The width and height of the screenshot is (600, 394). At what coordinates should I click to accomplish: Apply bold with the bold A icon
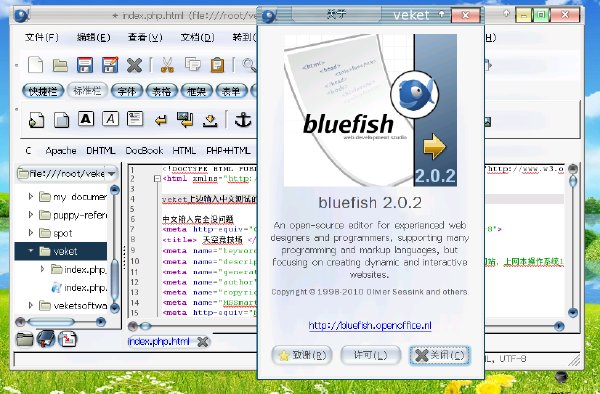tap(86, 119)
